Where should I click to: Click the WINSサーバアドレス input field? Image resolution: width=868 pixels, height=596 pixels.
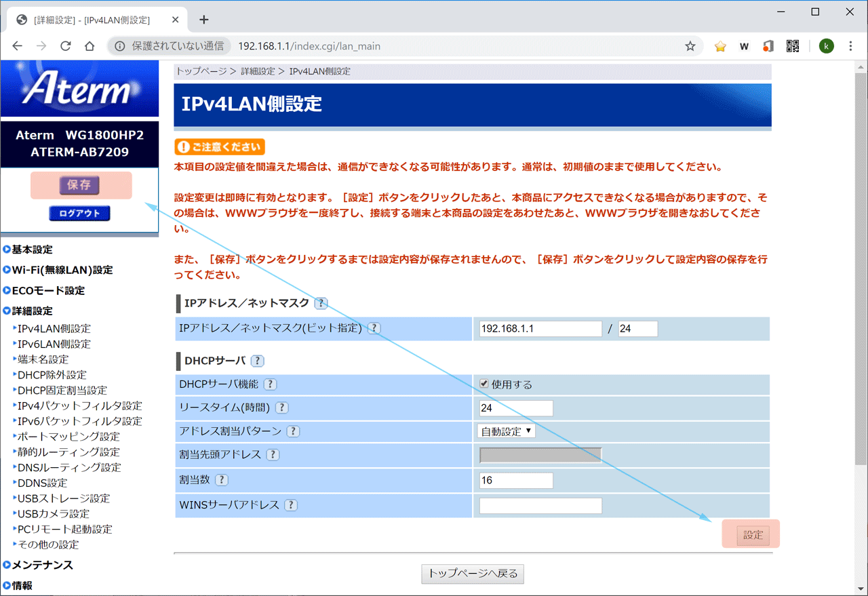pyautogui.click(x=540, y=506)
